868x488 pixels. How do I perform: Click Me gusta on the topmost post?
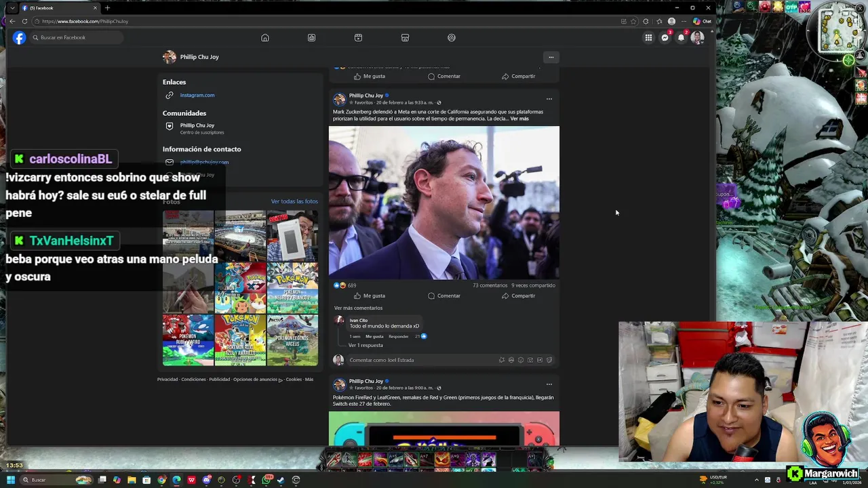click(369, 76)
